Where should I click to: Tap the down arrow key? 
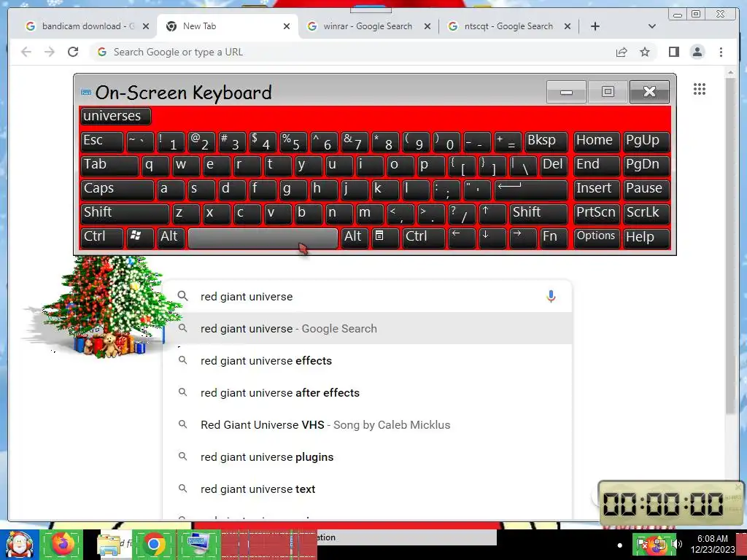[492, 238]
